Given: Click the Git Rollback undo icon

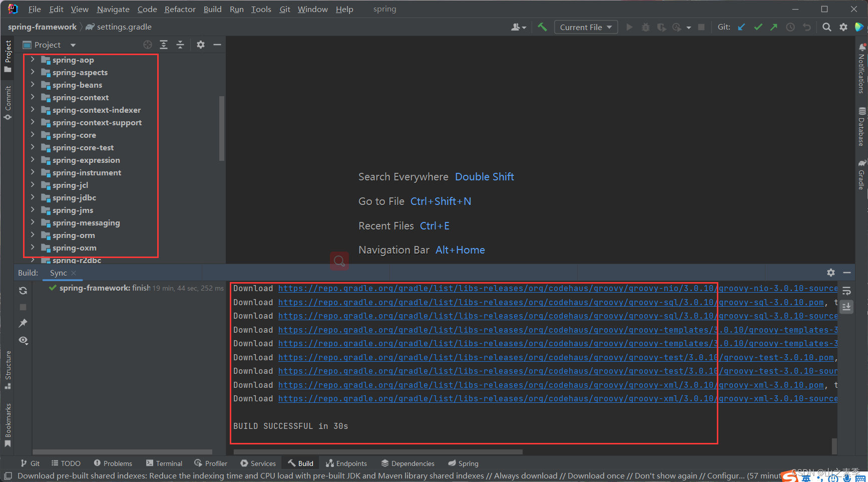Looking at the screenshot, I should click(x=807, y=27).
